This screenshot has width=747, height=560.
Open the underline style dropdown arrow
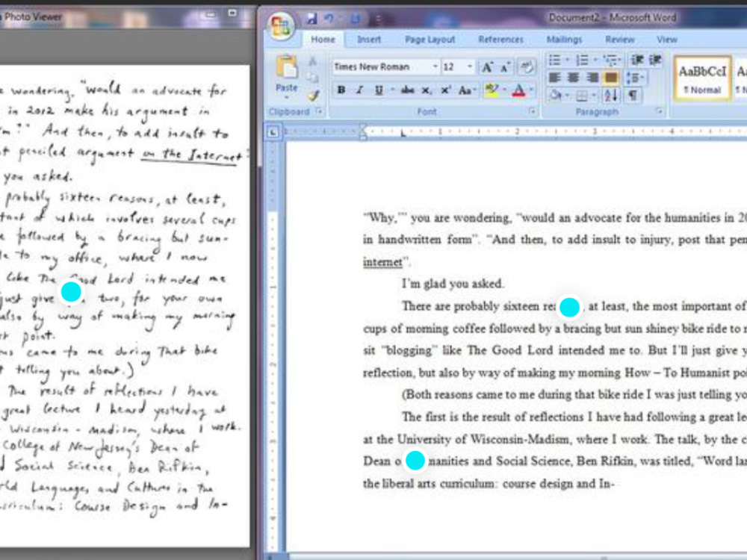coord(392,90)
